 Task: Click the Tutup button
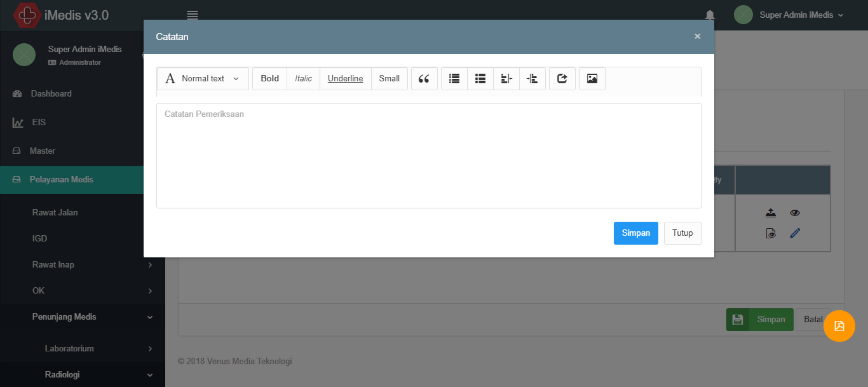(682, 233)
